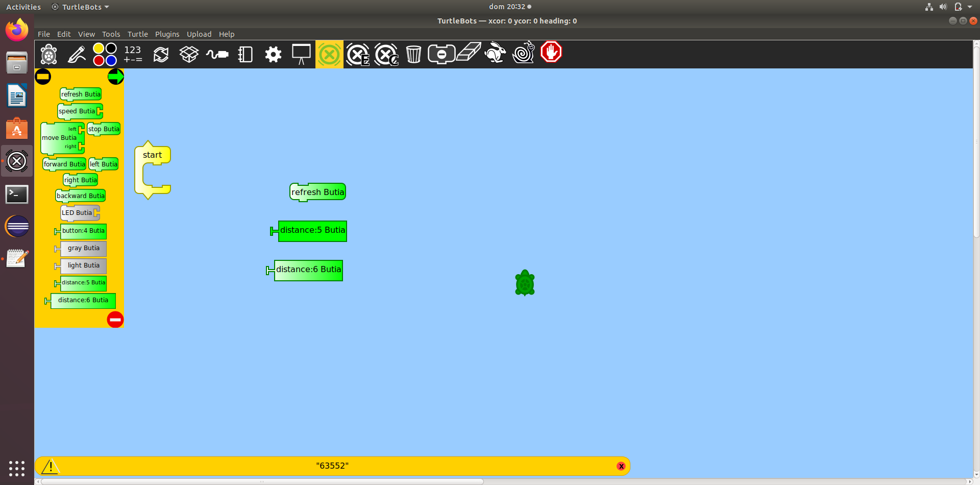Viewport: 980px width, 485px height.
Task: Close palette with red minus button
Action: 115,320
